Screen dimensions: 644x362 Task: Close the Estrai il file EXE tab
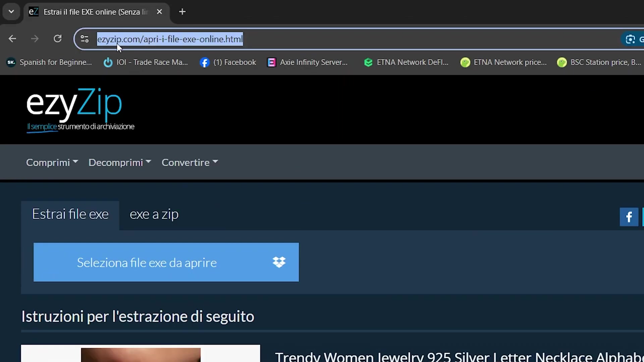[159, 12]
